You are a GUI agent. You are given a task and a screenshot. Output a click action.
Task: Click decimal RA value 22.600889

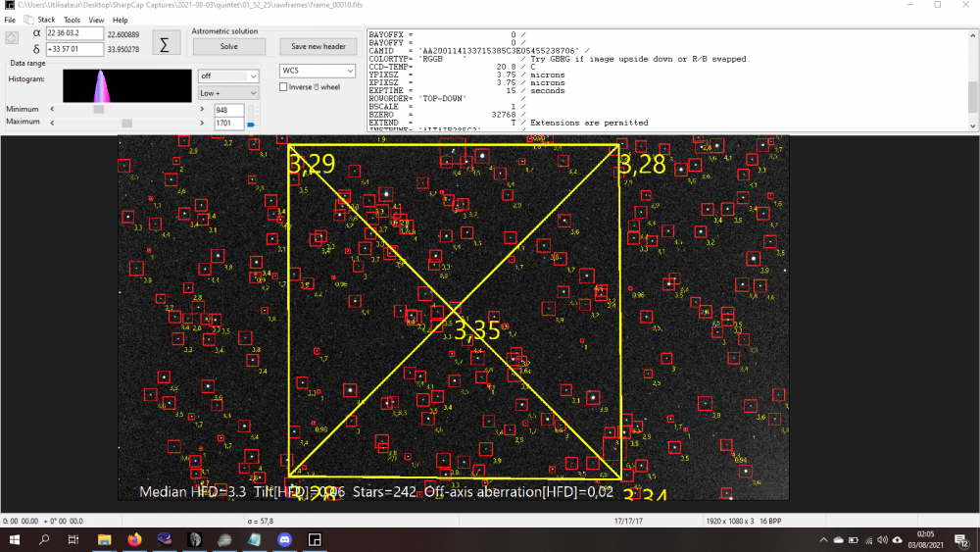tap(123, 35)
